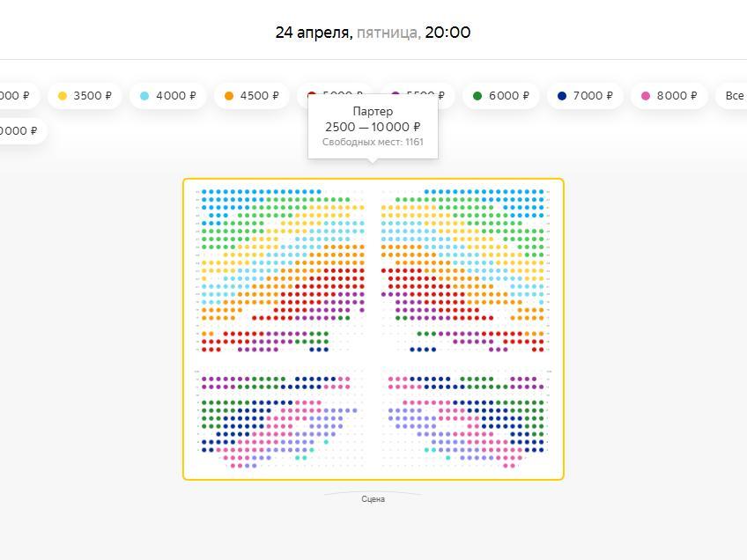The width and height of the screenshot is (747, 560).
Task: Select last purple seat in lower-right block's top row
Action: (540, 379)
